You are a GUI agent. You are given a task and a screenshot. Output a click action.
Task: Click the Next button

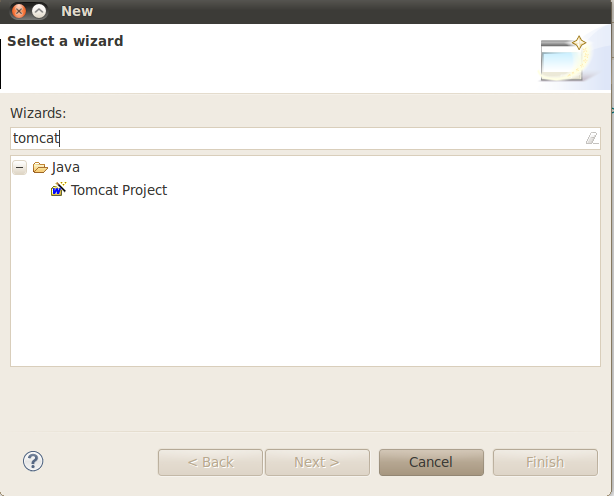click(x=317, y=462)
